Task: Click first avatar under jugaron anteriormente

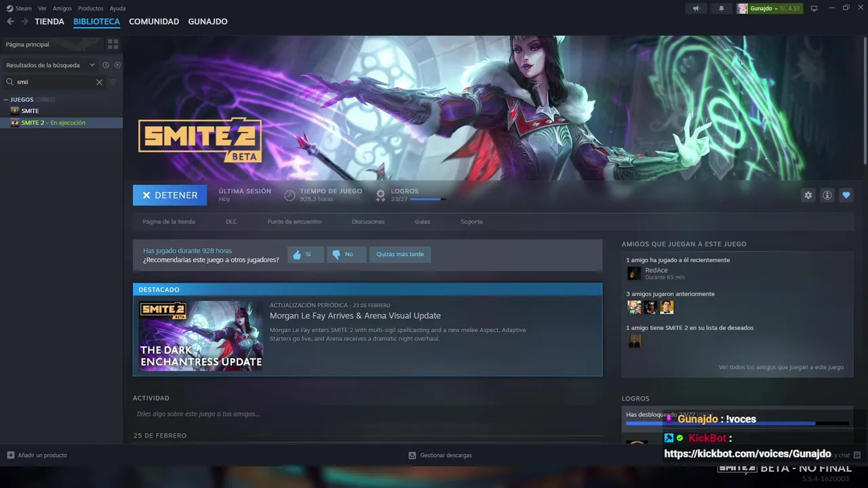Action: pyautogui.click(x=634, y=307)
